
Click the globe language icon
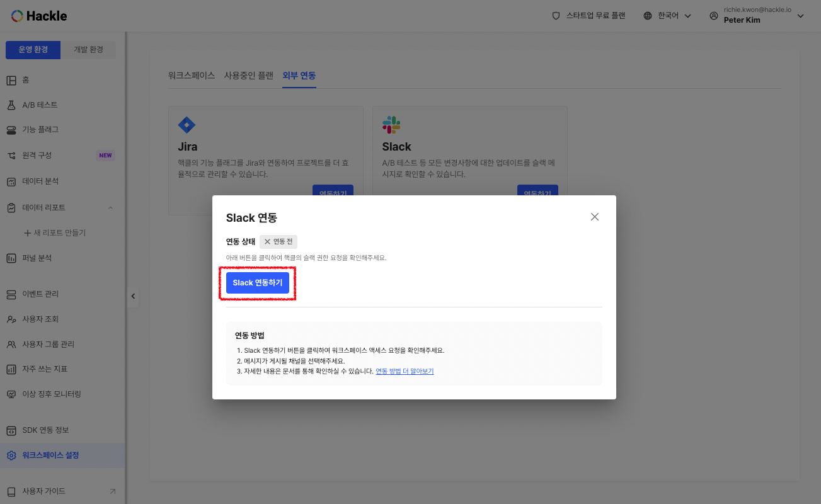point(648,16)
